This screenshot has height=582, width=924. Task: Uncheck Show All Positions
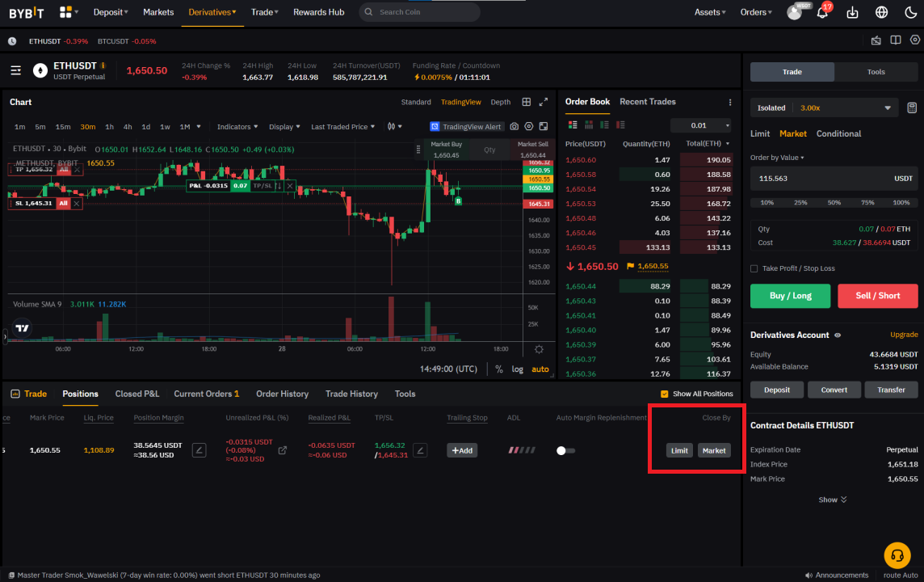[664, 394]
